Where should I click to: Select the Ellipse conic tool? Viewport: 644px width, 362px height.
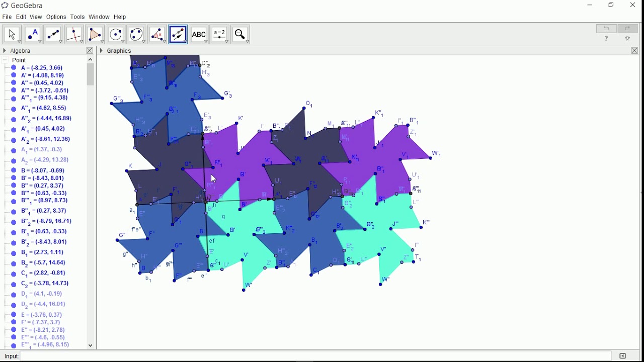[136, 35]
